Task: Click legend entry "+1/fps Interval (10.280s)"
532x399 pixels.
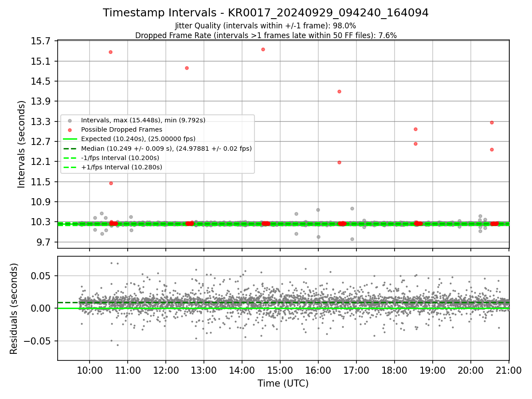Action: tap(121, 167)
